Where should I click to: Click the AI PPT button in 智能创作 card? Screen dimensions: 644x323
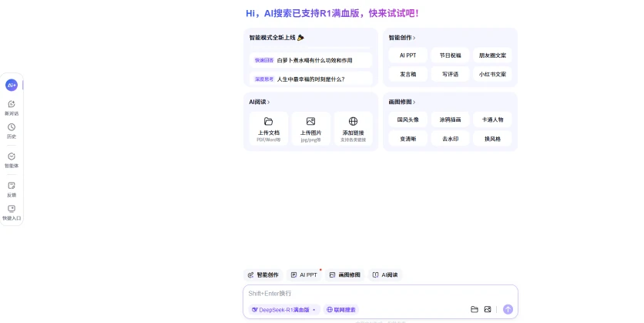point(408,56)
